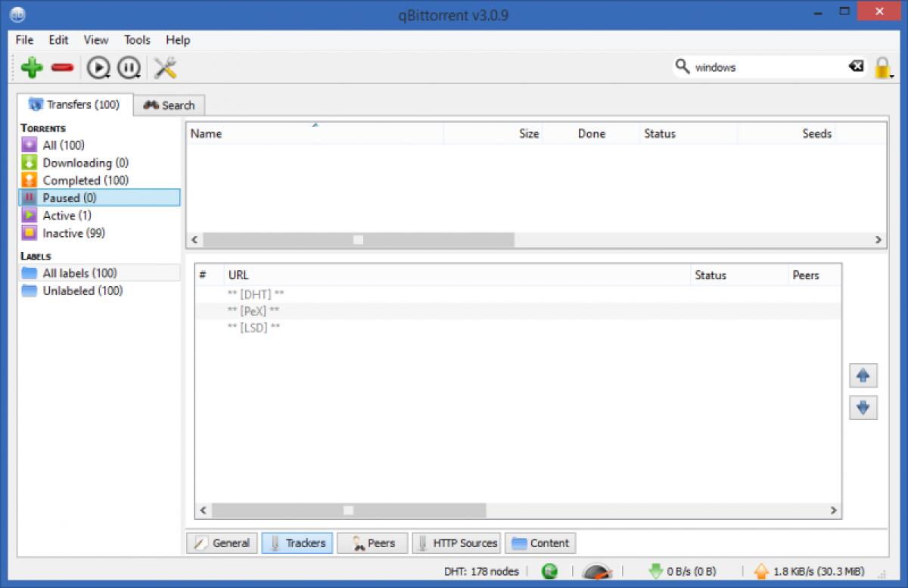Viewport: 908px width, 588px height.
Task: Switch to the Search tab
Action: pos(169,105)
